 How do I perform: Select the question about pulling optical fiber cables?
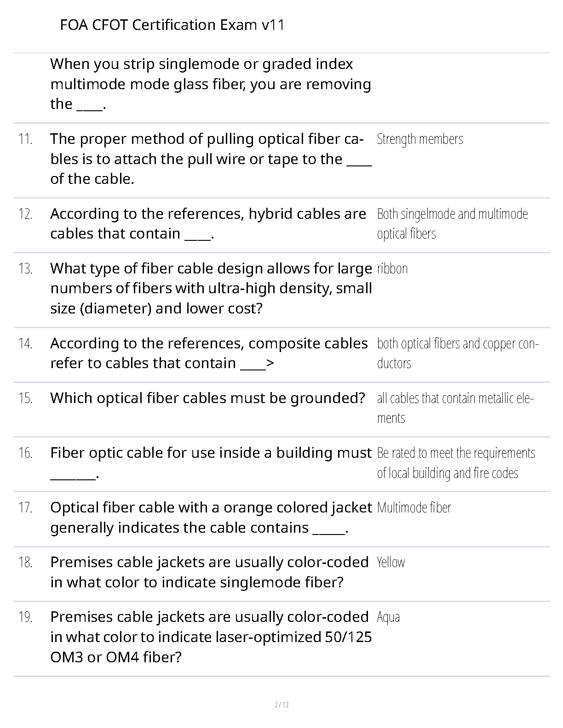pyautogui.click(x=211, y=159)
